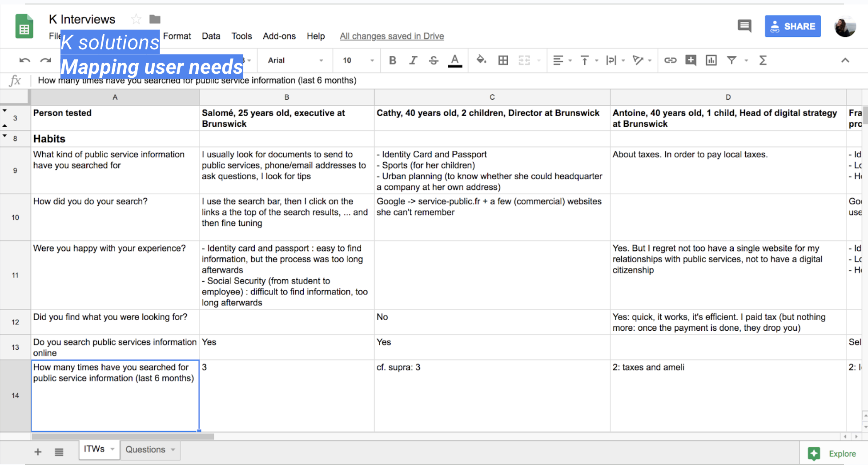The height and width of the screenshot is (465, 868).
Task: Click the Bold formatting icon
Action: click(x=392, y=60)
